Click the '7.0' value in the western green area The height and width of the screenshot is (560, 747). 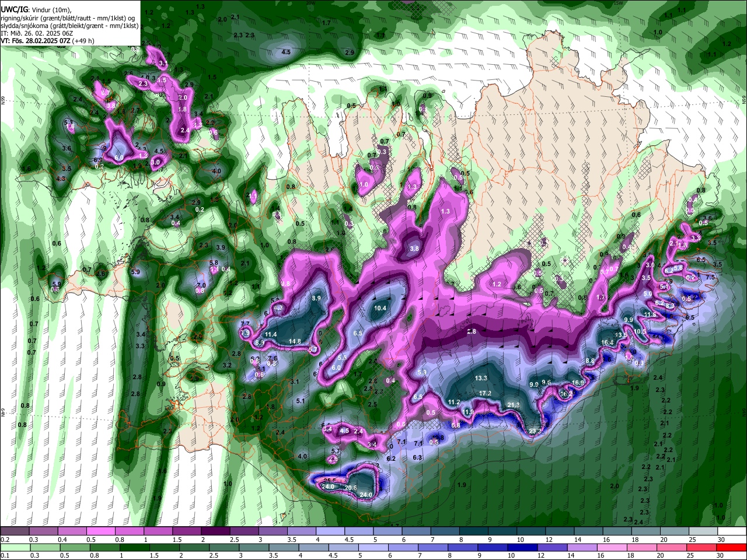point(201,284)
